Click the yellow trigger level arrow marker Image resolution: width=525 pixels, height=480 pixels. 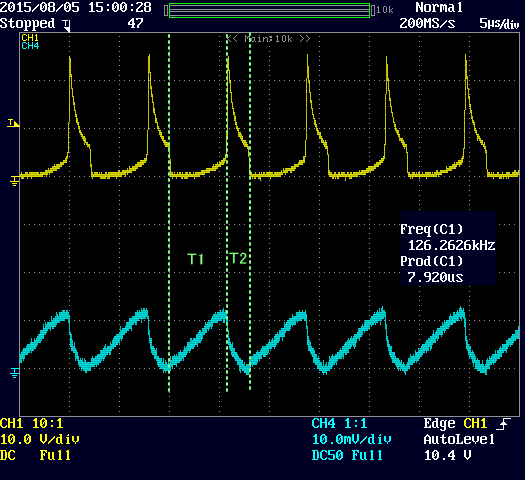point(13,123)
